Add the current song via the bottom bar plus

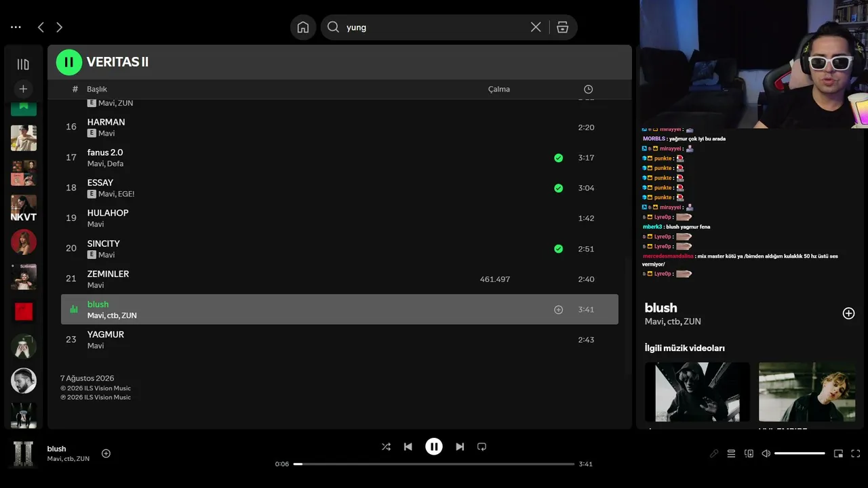pos(106,453)
